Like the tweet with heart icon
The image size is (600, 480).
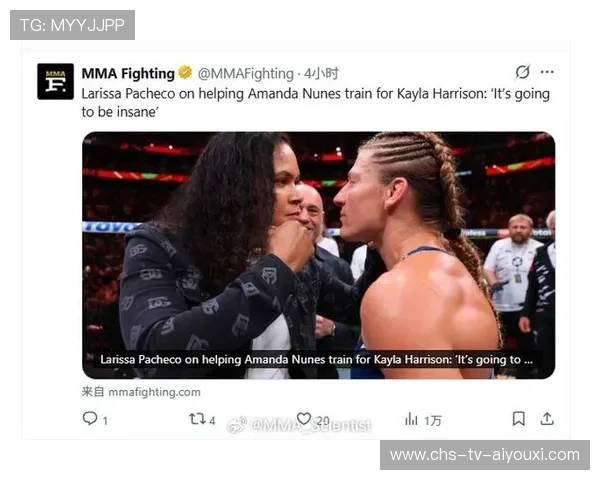pos(304,419)
